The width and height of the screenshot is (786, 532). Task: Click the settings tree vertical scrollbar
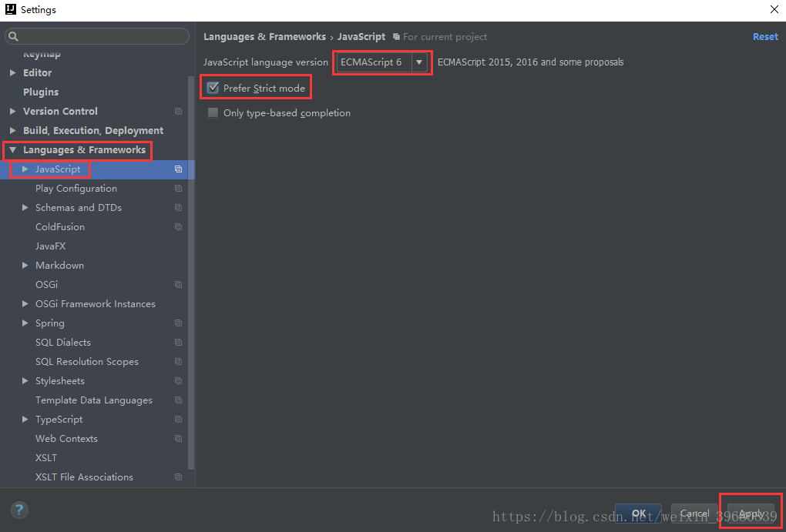point(191,273)
